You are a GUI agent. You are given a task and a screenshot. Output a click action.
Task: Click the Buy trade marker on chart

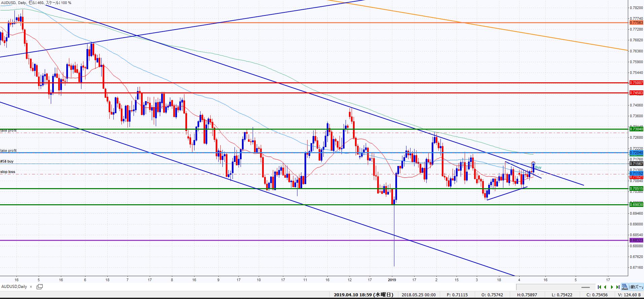(538, 167)
